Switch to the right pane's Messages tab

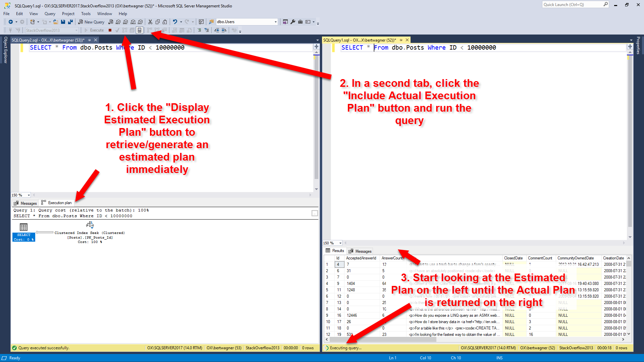(360, 251)
